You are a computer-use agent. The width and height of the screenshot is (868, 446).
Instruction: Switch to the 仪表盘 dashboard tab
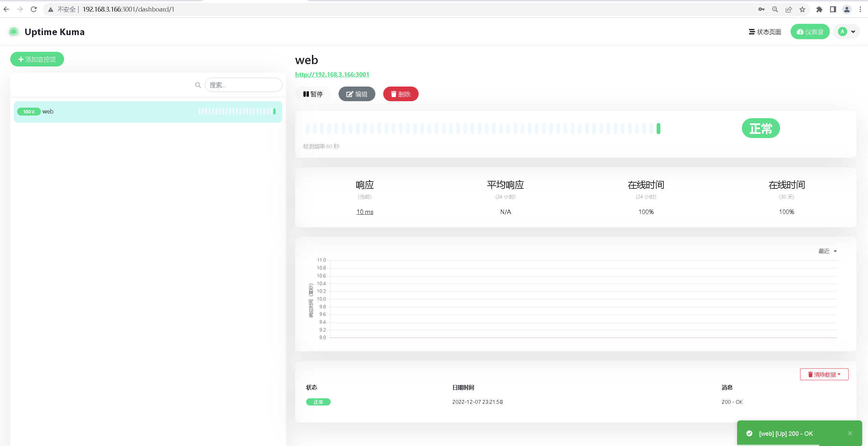point(810,32)
